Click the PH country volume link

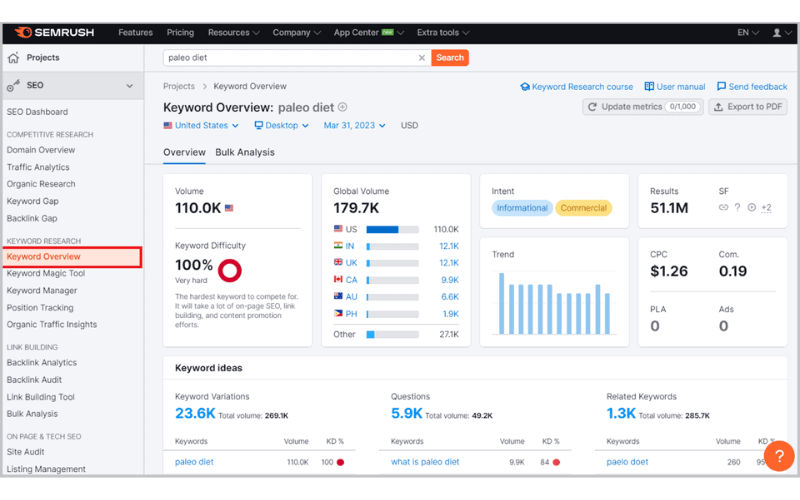[451, 314]
